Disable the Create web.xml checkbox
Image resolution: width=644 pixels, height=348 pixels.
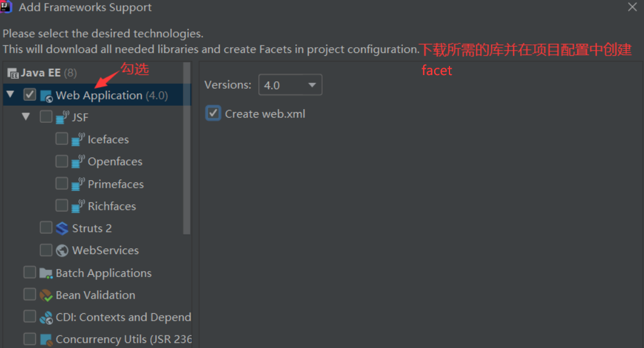[x=213, y=113]
